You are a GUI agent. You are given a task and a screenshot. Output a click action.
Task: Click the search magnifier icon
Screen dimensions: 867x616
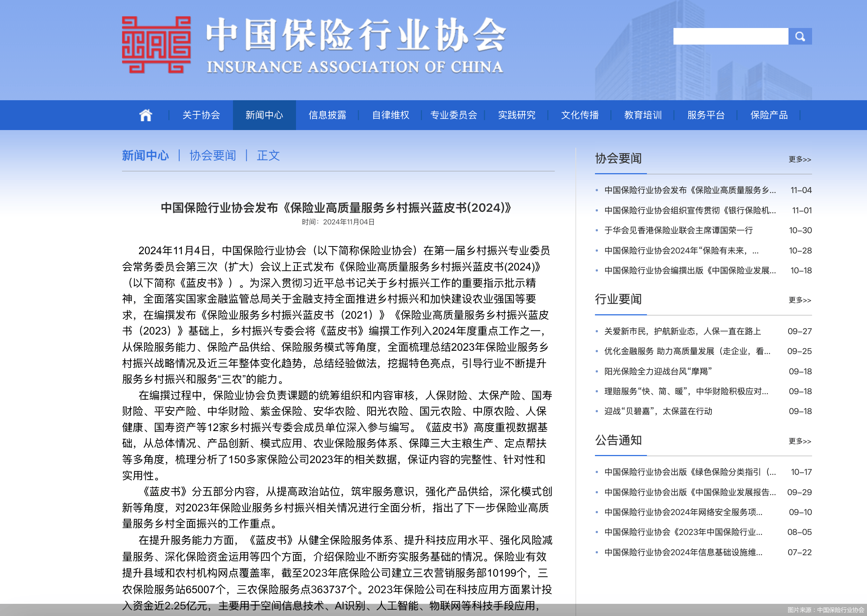point(801,36)
